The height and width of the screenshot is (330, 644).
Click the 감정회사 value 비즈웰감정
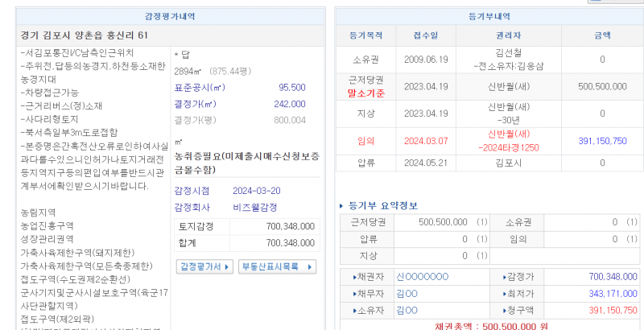point(254,206)
